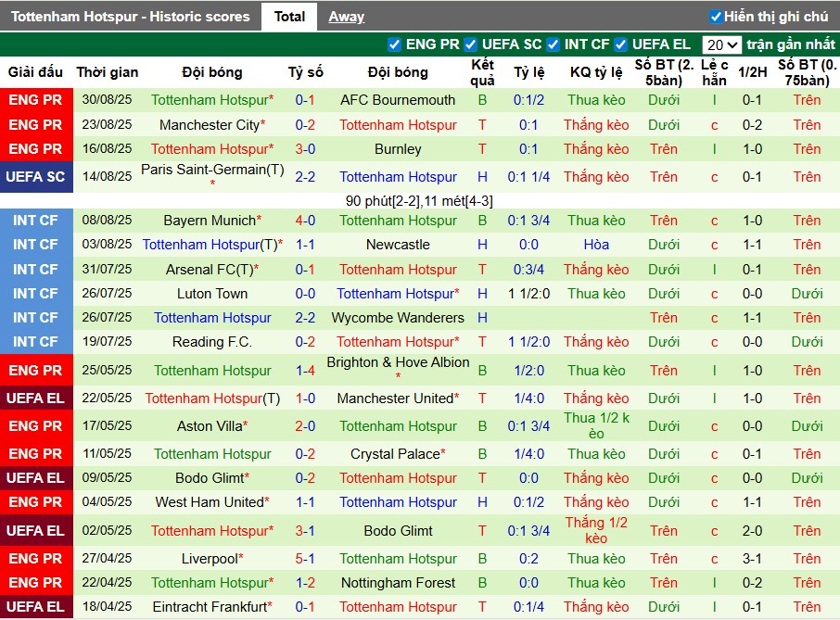This screenshot has height=620, width=840.
Task: Open the 4-0 Bayern Munich score
Action: tap(305, 221)
